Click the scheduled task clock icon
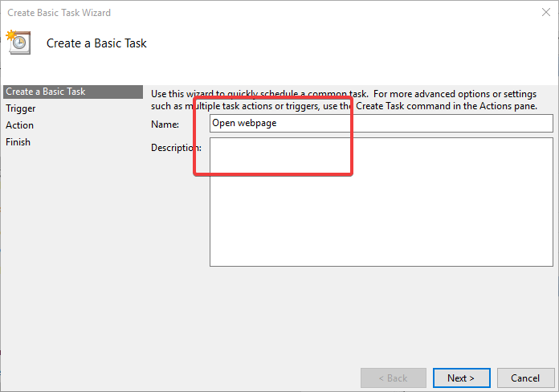The width and height of the screenshot is (559, 392). [x=18, y=42]
